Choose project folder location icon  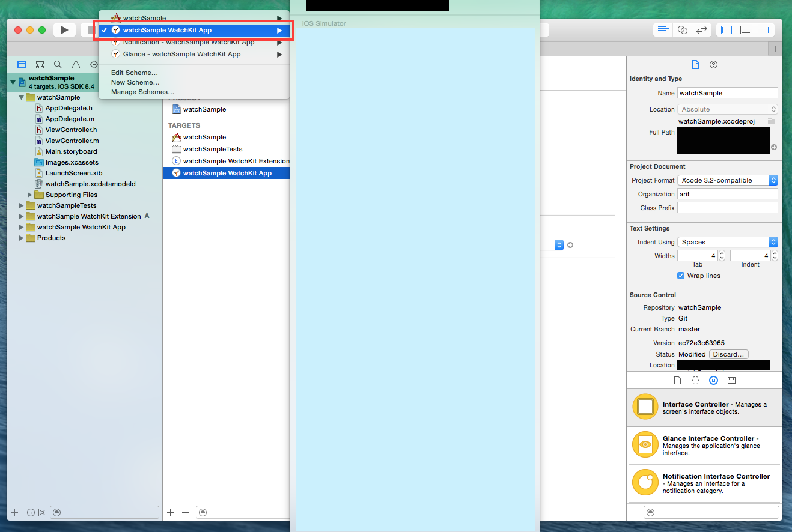coord(772,121)
